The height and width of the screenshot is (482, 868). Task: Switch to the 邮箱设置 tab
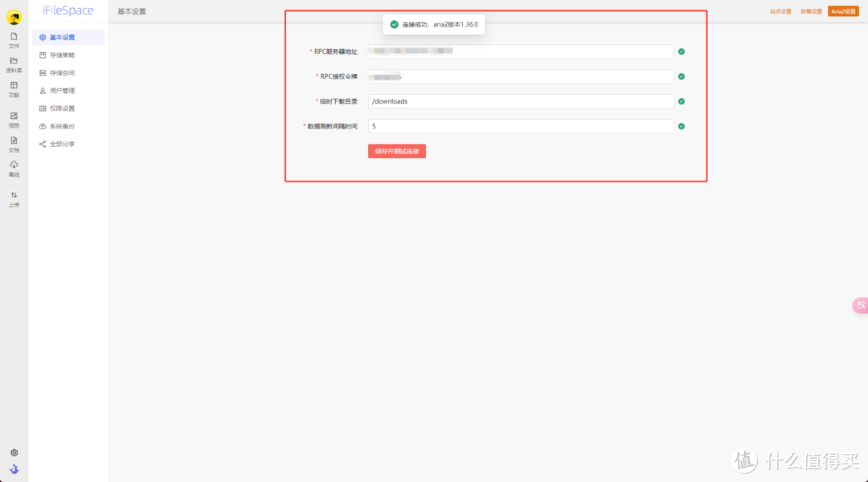pos(811,11)
